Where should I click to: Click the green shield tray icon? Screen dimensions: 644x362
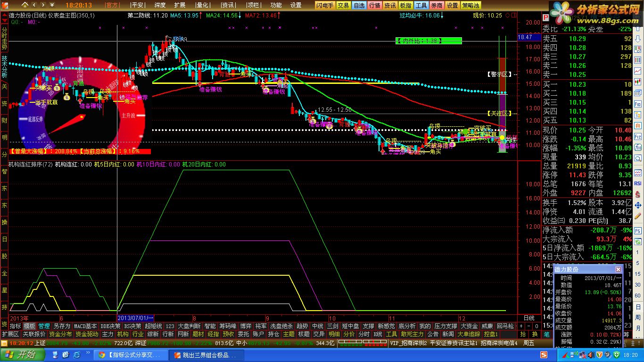tap(617, 354)
